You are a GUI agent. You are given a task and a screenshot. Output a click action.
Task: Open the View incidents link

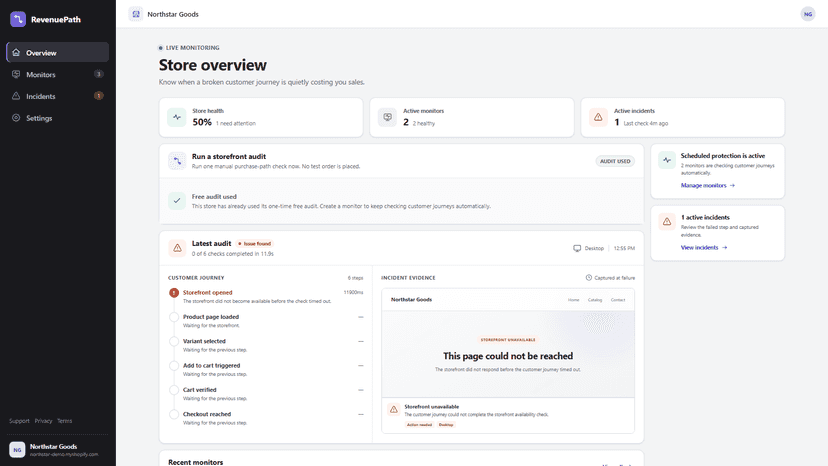[704, 247]
